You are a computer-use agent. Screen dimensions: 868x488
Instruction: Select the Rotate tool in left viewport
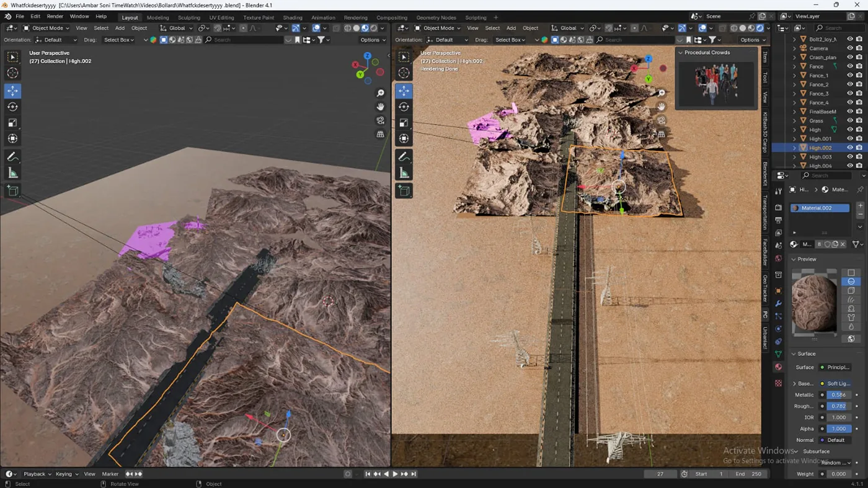click(x=12, y=107)
